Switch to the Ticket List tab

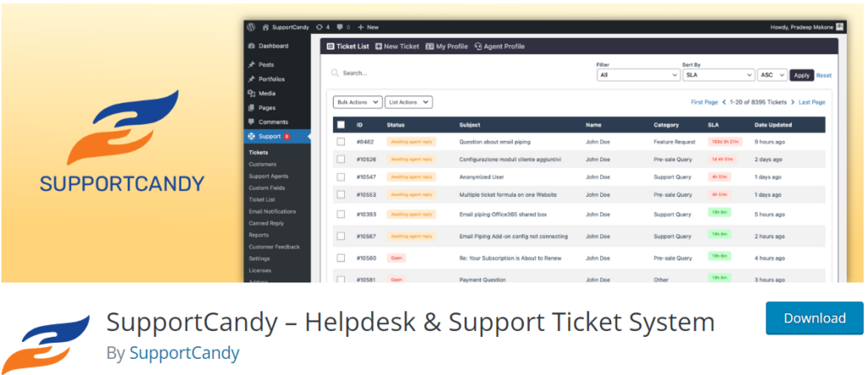click(x=348, y=47)
